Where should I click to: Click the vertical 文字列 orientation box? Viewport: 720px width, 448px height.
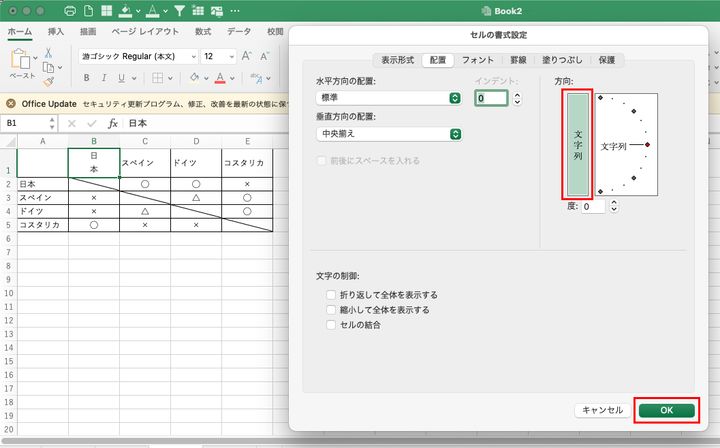click(579, 144)
